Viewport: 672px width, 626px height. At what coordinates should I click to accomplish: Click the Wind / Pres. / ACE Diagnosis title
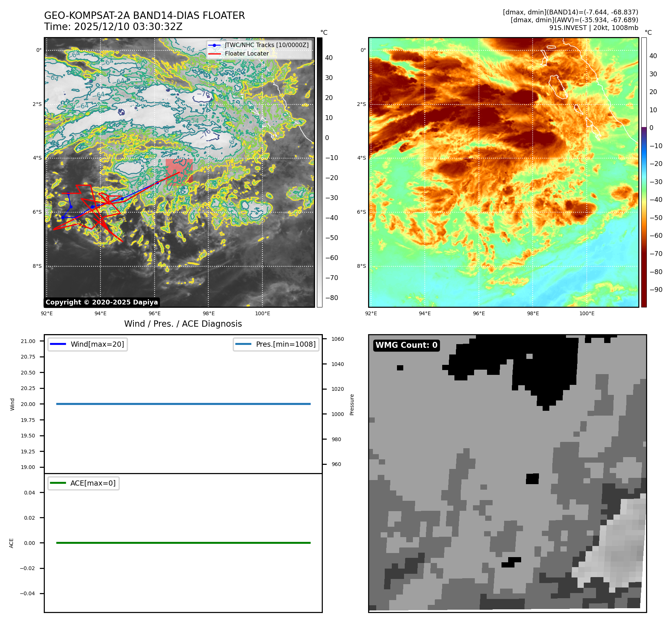pos(183,324)
